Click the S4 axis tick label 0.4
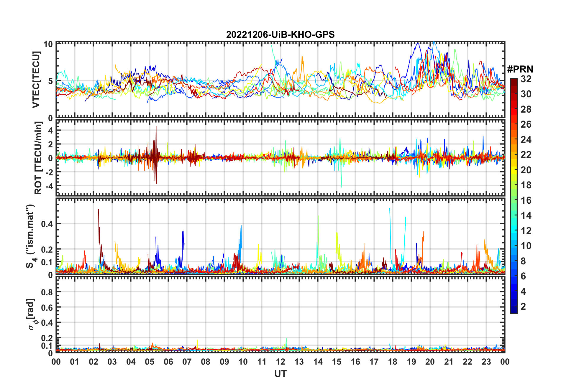Viewport: 561px width, 392px height. [x=47, y=224]
